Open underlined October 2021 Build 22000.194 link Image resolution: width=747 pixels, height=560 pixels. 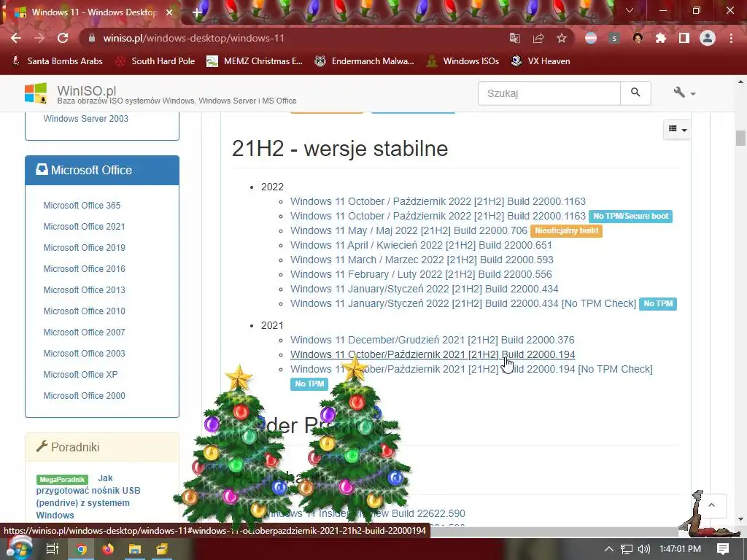[x=433, y=355]
